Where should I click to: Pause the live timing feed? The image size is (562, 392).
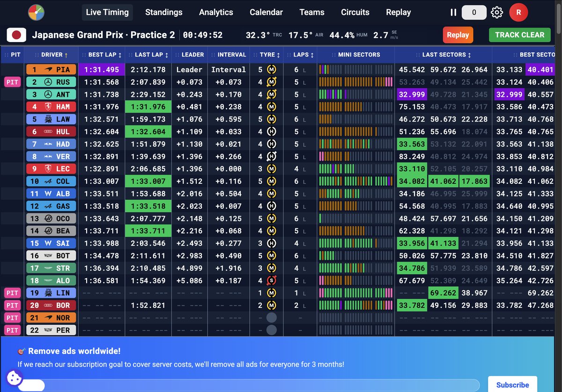(453, 13)
